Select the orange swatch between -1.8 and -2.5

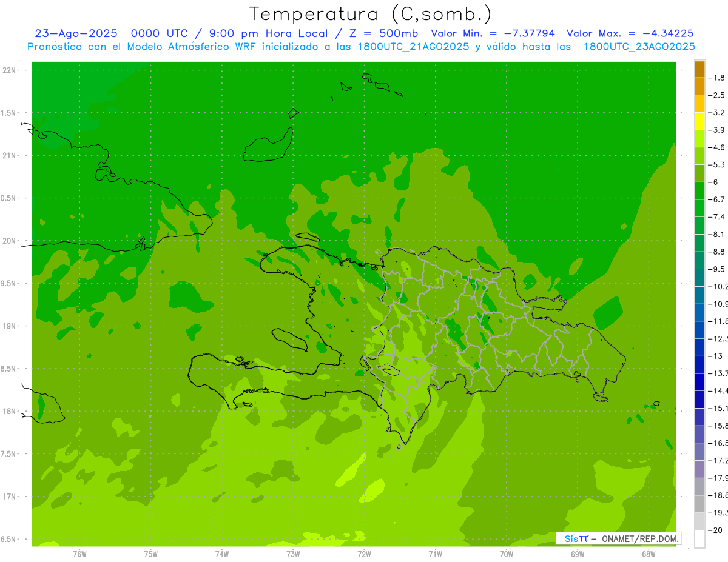699,86
